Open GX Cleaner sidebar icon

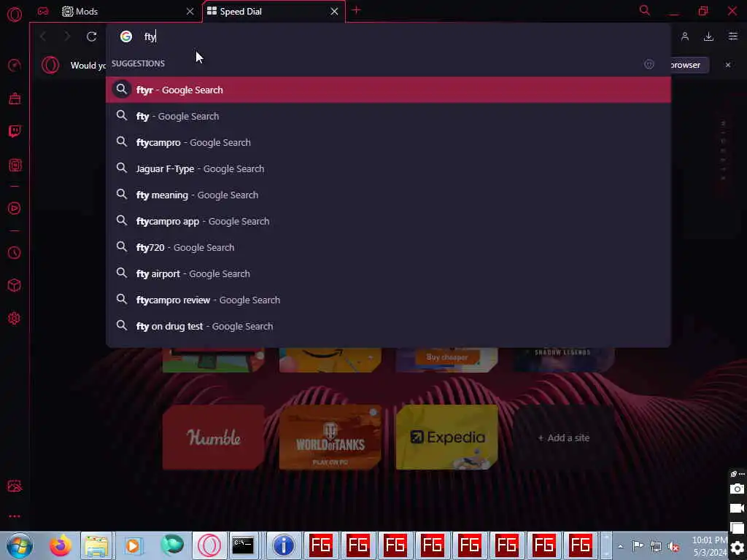[15, 98]
